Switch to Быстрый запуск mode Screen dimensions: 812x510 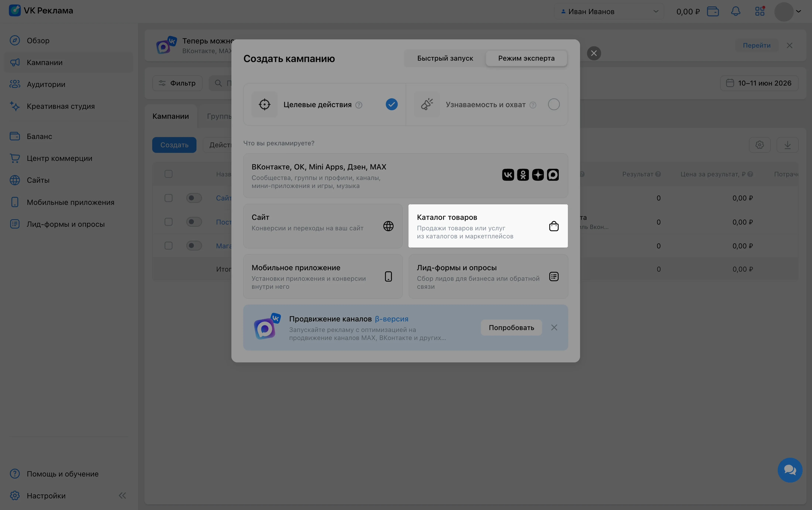[x=445, y=58]
